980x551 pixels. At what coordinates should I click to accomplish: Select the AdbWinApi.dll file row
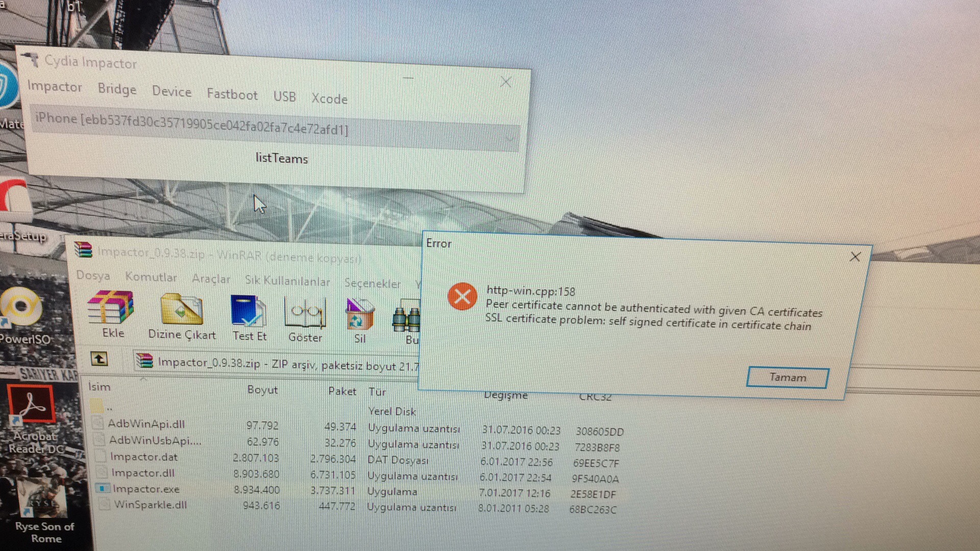pyautogui.click(x=146, y=423)
